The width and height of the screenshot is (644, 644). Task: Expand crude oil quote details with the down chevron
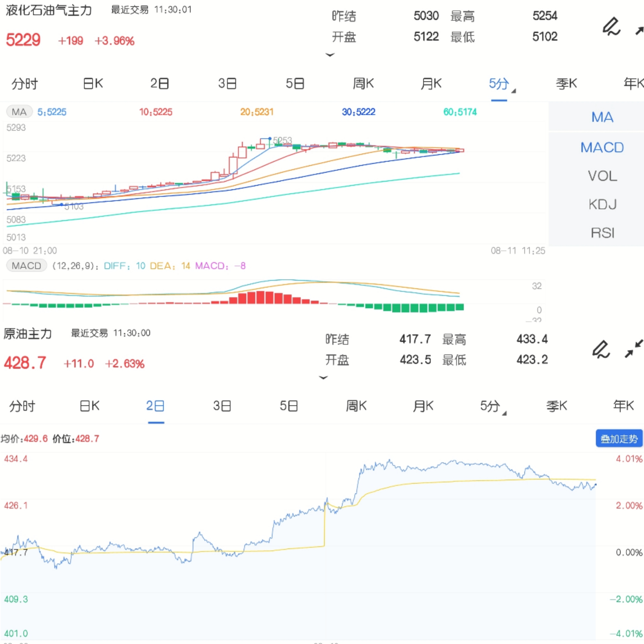click(x=323, y=378)
